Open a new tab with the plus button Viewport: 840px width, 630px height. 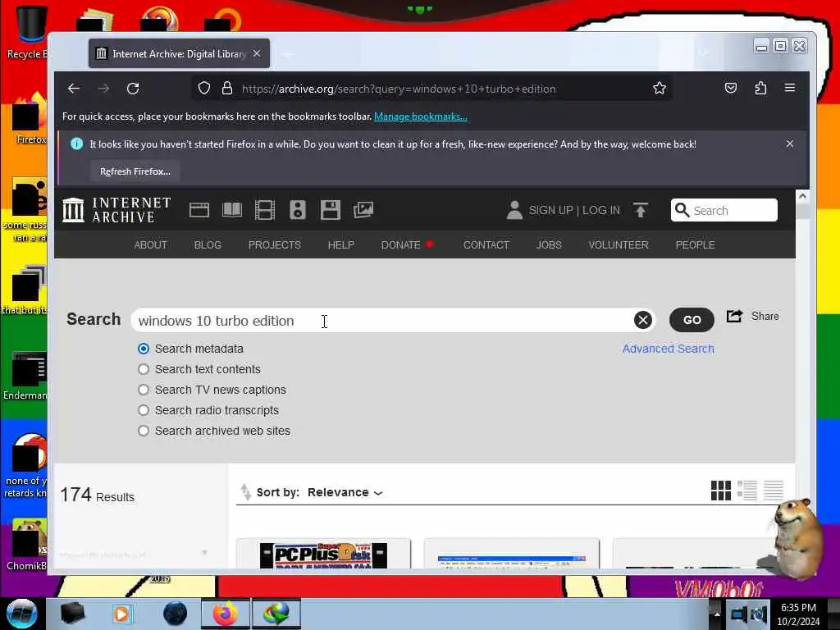tap(288, 53)
